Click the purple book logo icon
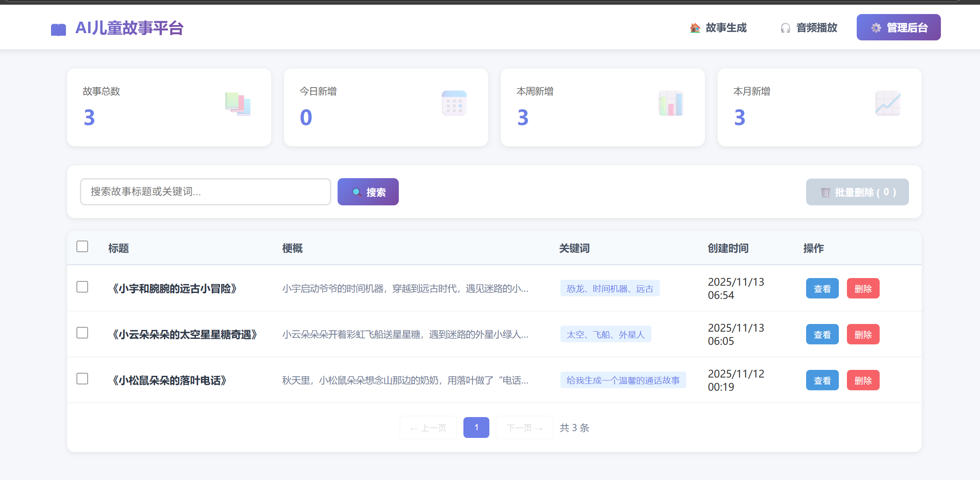 (x=58, y=29)
